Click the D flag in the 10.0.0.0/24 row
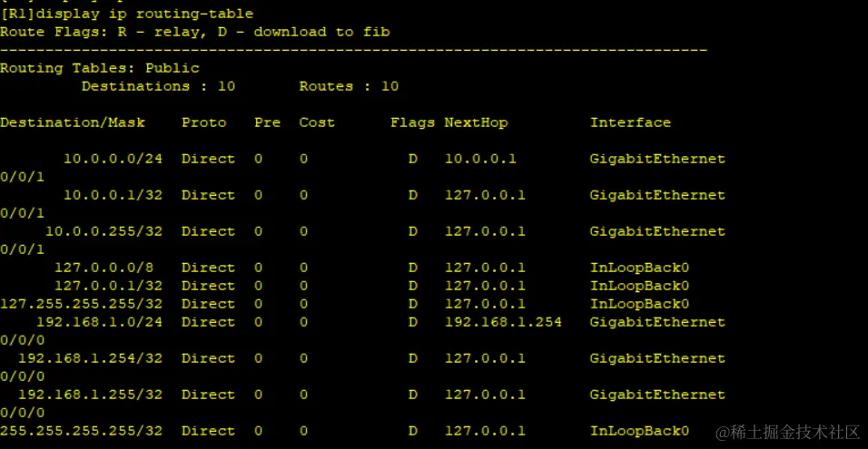 pyautogui.click(x=413, y=160)
